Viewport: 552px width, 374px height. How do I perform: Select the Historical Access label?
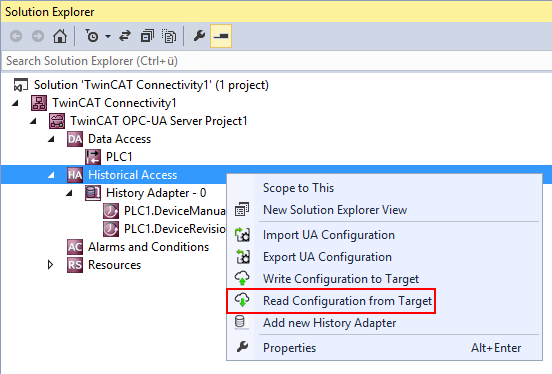click(132, 175)
